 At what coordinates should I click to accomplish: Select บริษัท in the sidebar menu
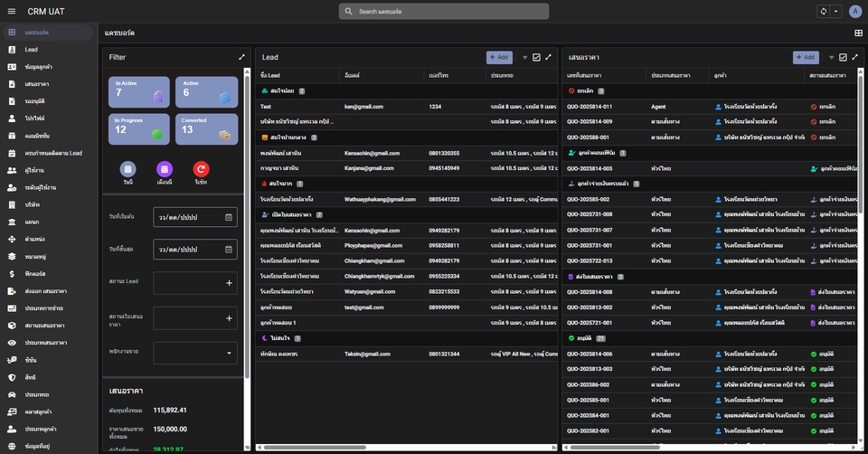pos(33,204)
